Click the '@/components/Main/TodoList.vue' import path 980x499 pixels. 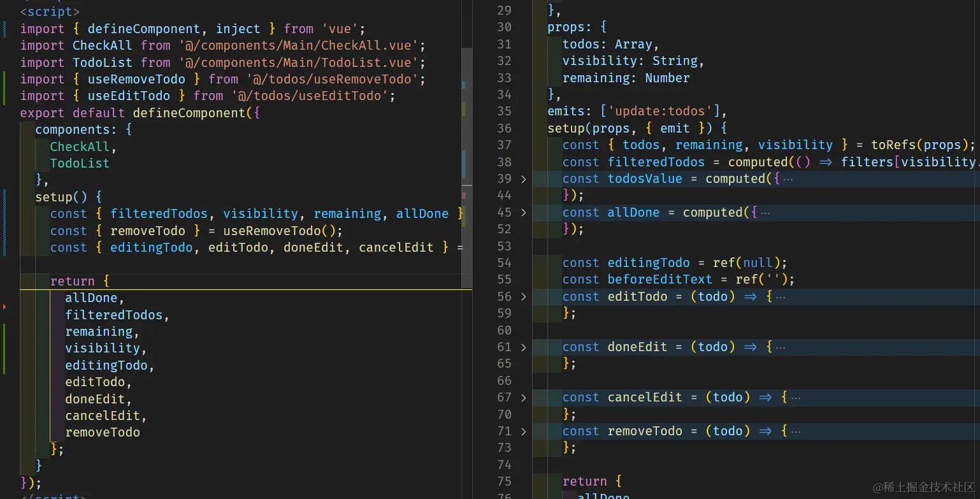click(x=298, y=62)
